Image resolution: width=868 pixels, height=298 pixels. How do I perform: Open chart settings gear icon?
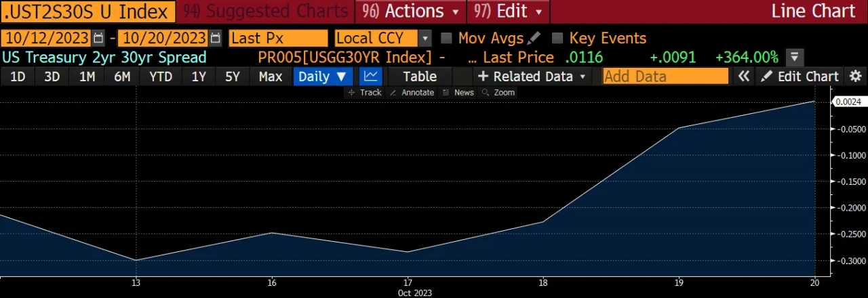(x=856, y=77)
